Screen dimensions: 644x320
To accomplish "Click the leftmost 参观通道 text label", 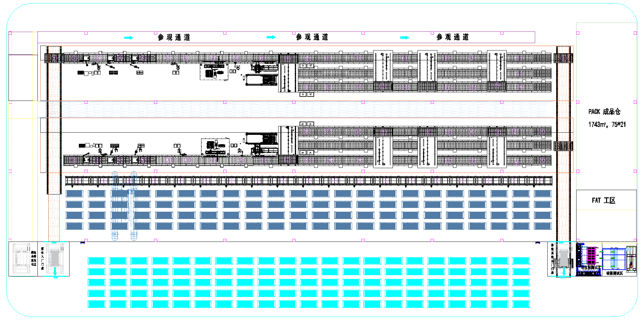I will (174, 37).
